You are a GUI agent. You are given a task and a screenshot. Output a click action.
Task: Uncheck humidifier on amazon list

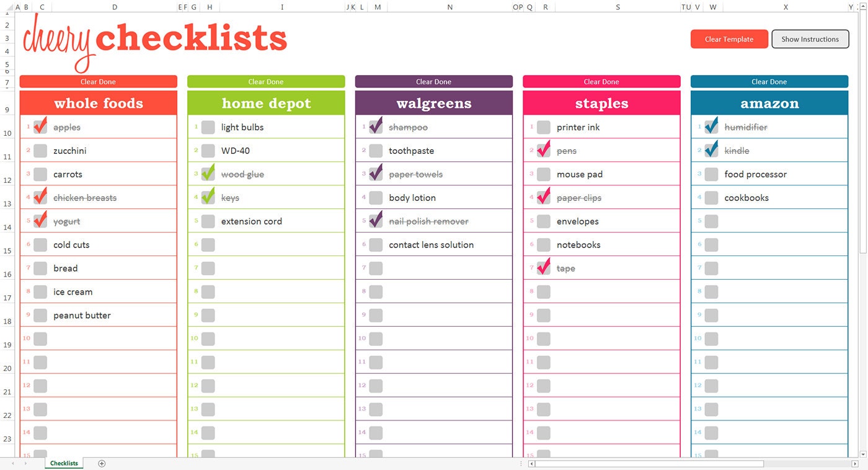pyautogui.click(x=710, y=126)
